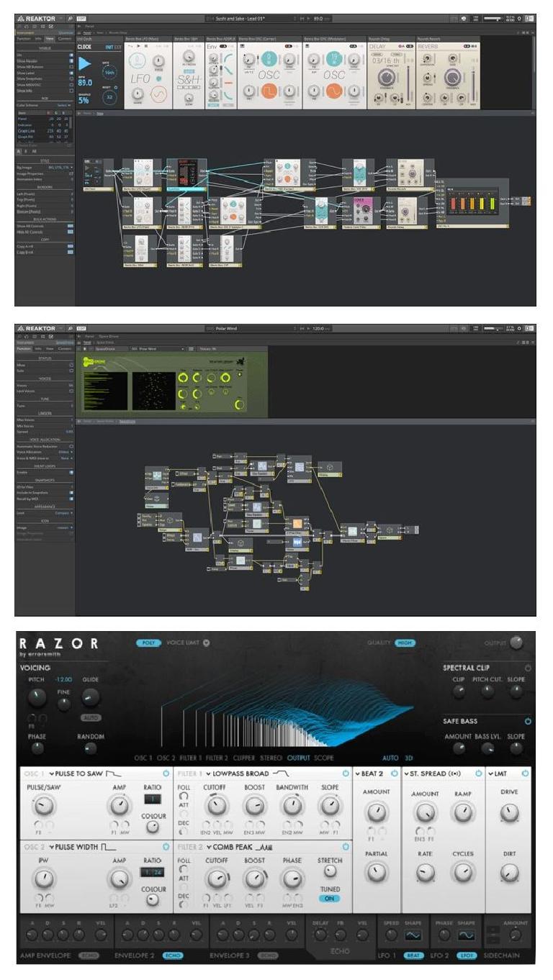The image size is (553, 980).
Task: Toggle OSC 1 power icon in Razor
Action: (x=166, y=773)
